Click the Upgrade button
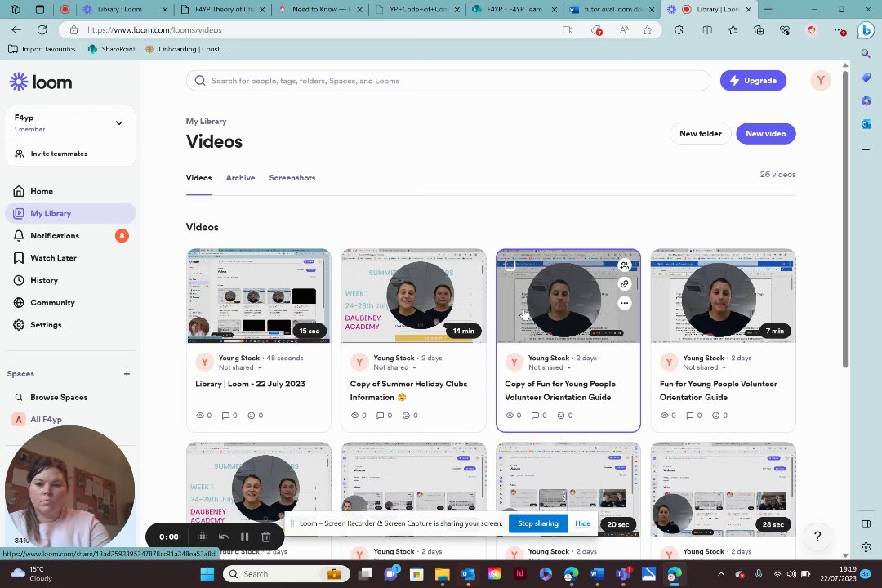882x588 pixels. click(x=753, y=81)
